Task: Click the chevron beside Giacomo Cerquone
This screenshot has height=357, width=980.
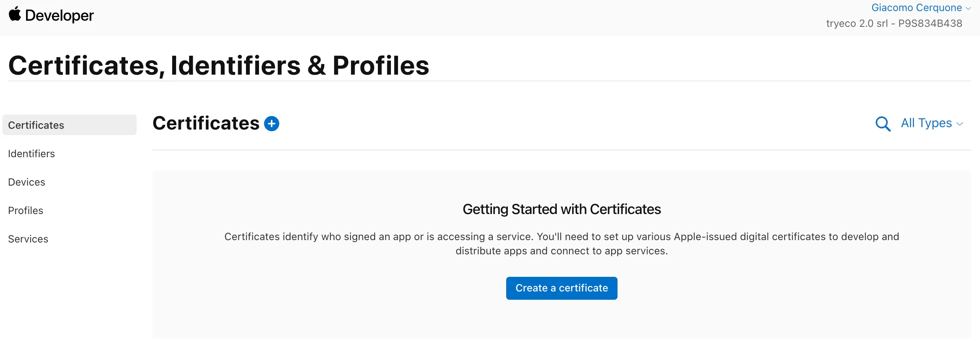Action: pyautogui.click(x=968, y=8)
